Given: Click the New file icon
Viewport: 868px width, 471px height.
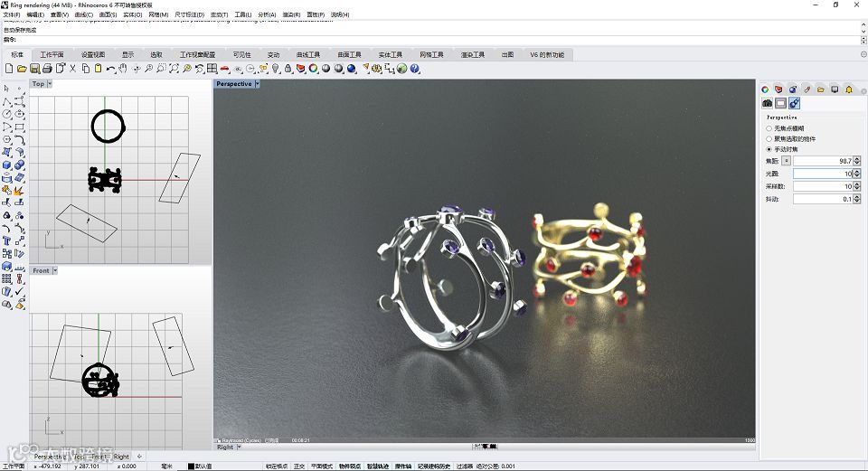Looking at the screenshot, I should pos(9,69).
